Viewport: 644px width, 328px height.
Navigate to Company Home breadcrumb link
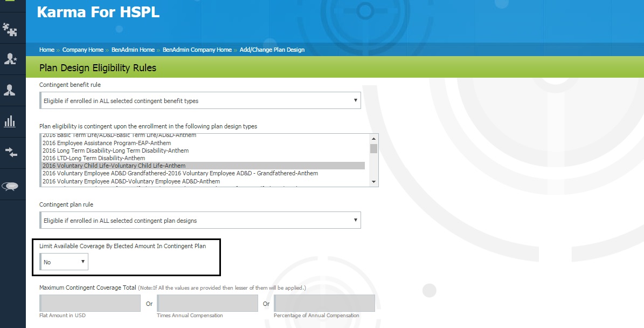[82, 50]
